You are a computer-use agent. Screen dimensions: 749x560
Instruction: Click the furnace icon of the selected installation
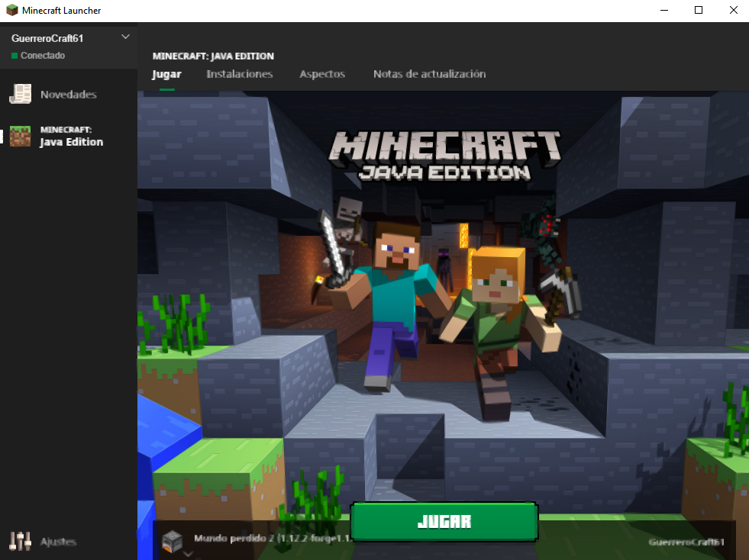pyautogui.click(x=173, y=539)
